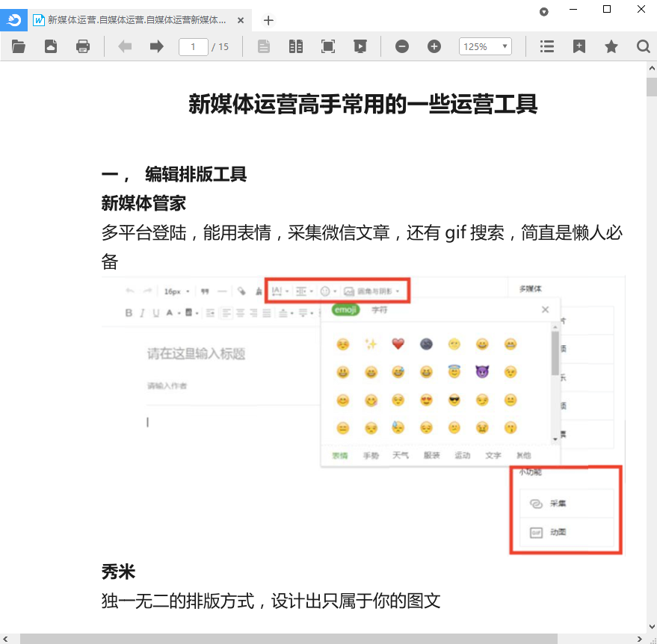Click the 秀米 subheading

pyautogui.click(x=118, y=572)
